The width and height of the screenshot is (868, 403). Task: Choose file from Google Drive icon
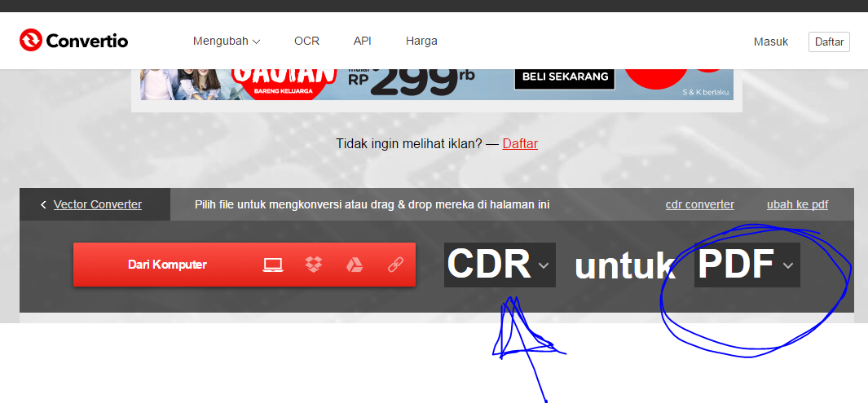(x=355, y=265)
